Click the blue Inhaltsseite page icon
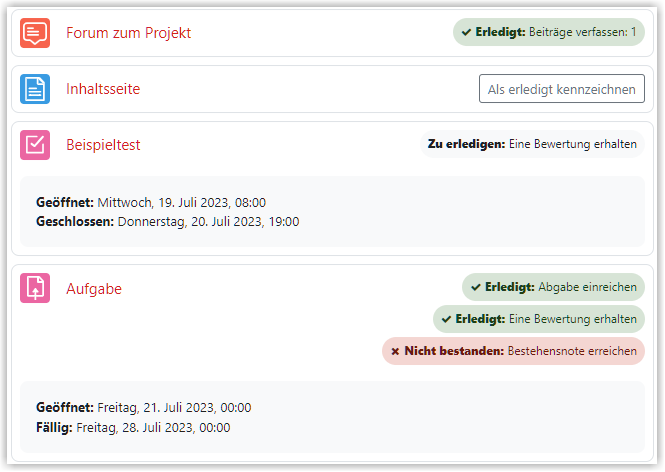This screenshot has height=472, width=665. tap(35, 89)
